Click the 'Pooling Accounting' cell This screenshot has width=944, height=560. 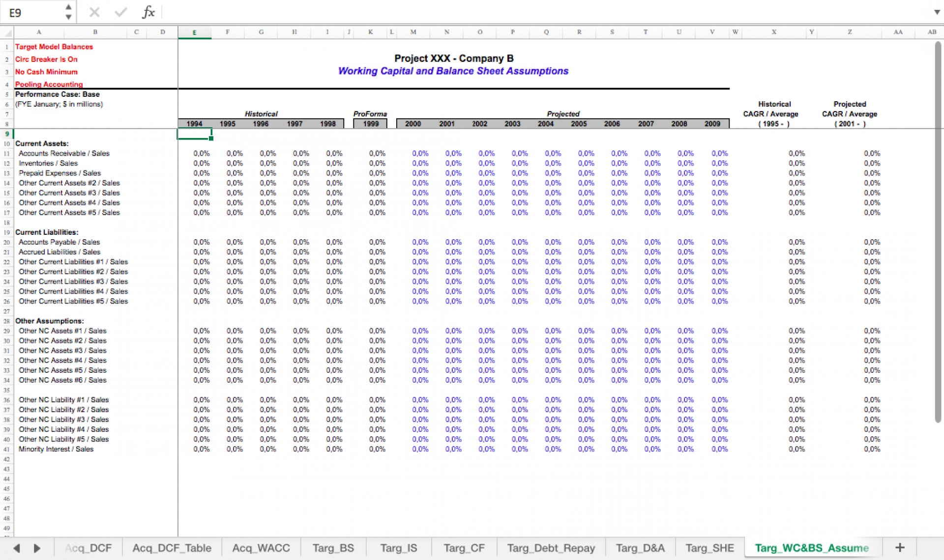point(49,84)
